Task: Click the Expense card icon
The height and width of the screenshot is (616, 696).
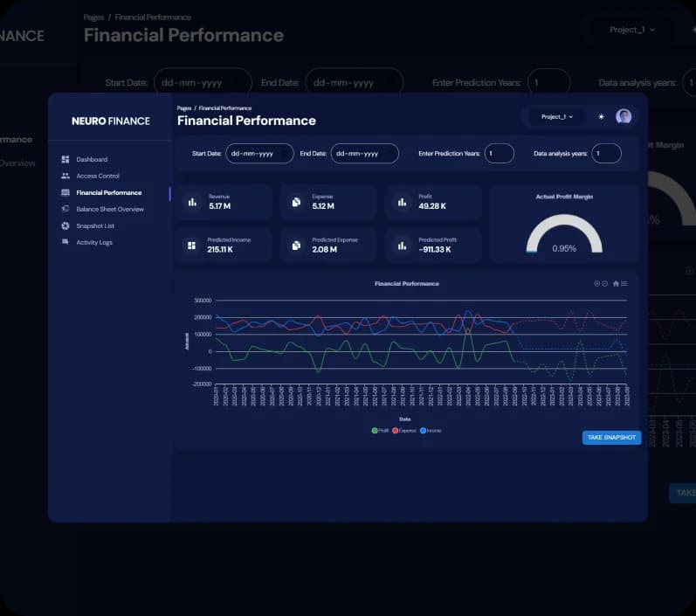Action: point(296,203)
